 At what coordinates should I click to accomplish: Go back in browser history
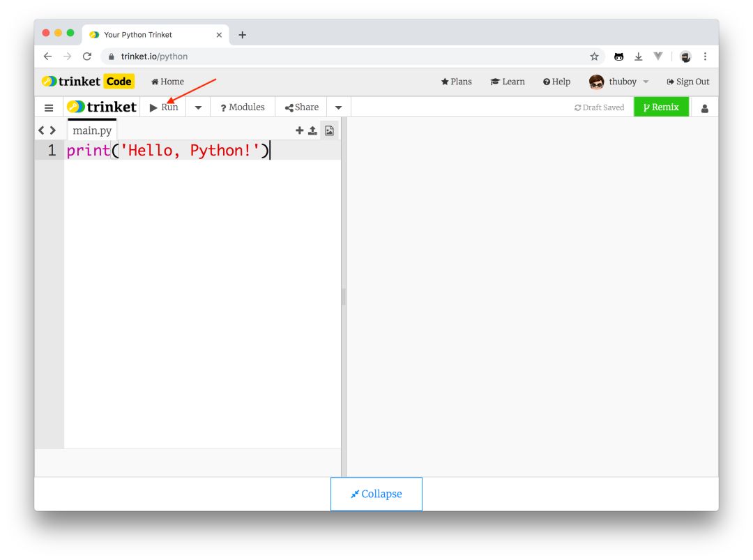(47, 56)
